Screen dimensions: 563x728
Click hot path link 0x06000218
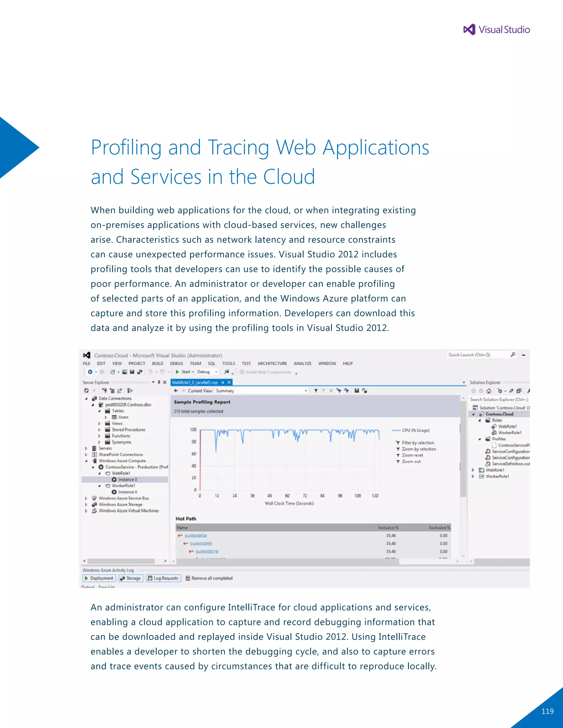point(207,552)
